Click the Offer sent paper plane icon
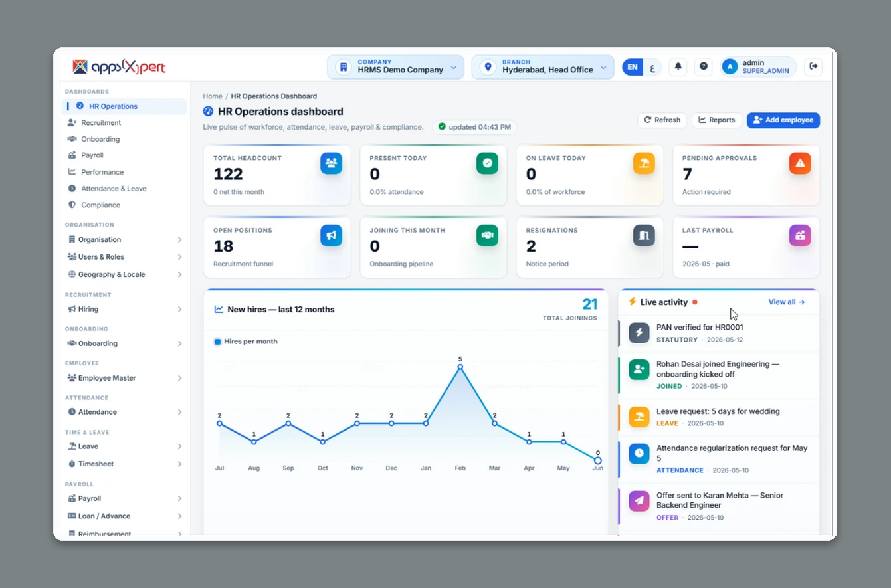Viewport: 891px width, 588px height. click(x=639, y=501)
